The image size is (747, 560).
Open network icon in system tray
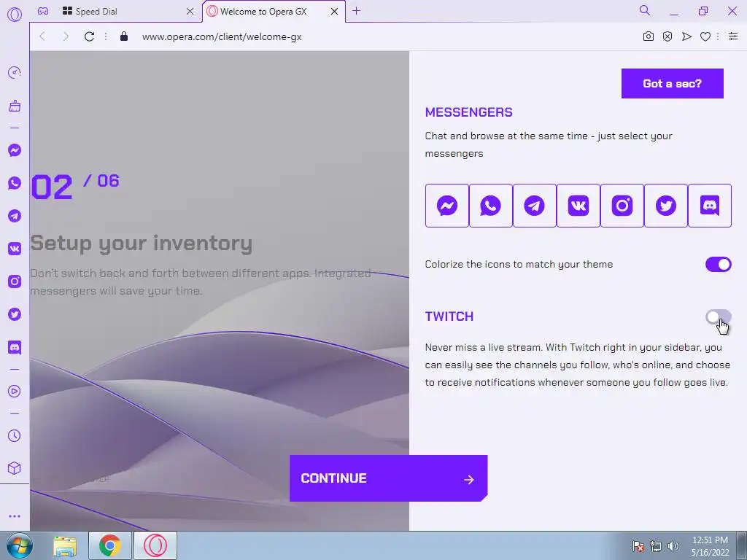(x=656, y=546)
